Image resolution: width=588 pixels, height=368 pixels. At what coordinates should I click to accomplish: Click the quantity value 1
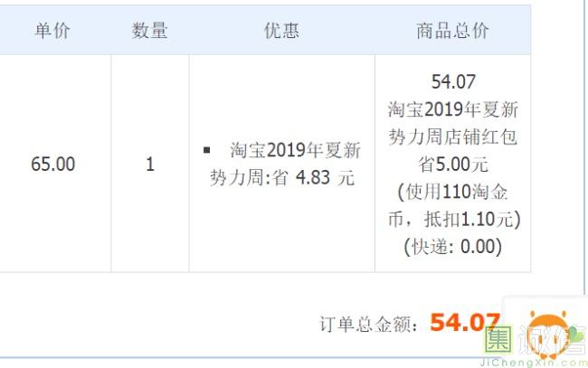point(150,165)
